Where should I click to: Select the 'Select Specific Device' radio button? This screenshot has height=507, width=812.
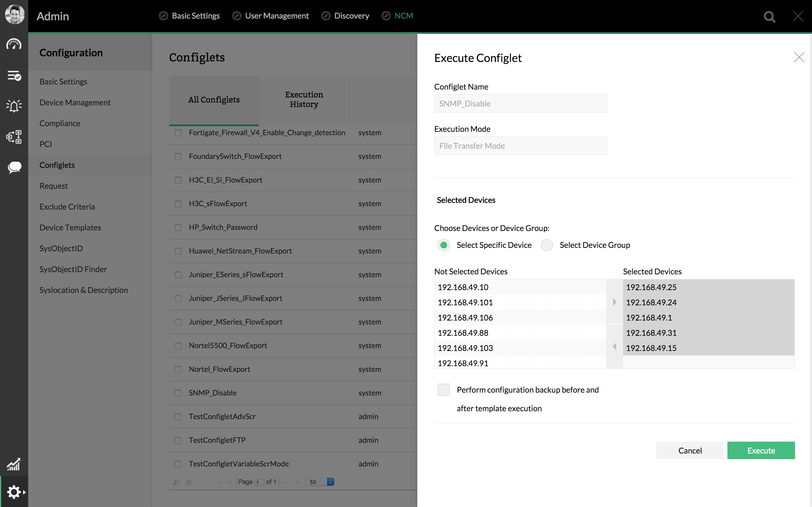[x=443, y=245]
